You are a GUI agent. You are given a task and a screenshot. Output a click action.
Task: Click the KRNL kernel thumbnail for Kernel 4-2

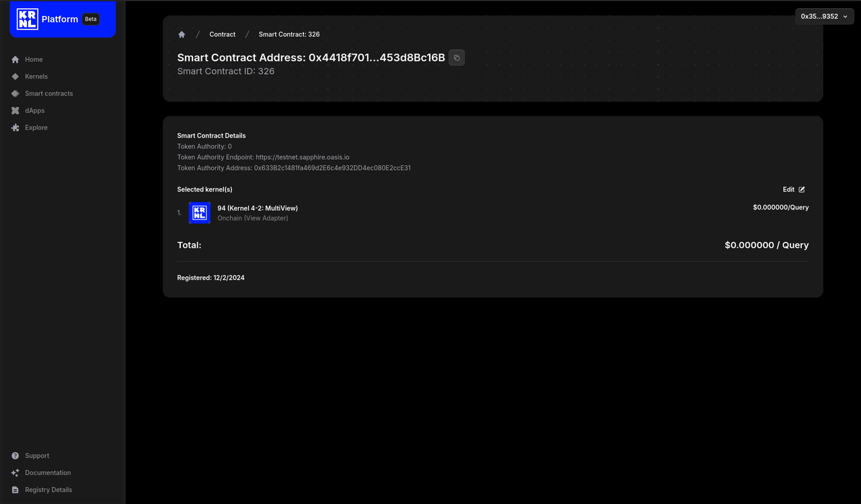tap(199, 212)
